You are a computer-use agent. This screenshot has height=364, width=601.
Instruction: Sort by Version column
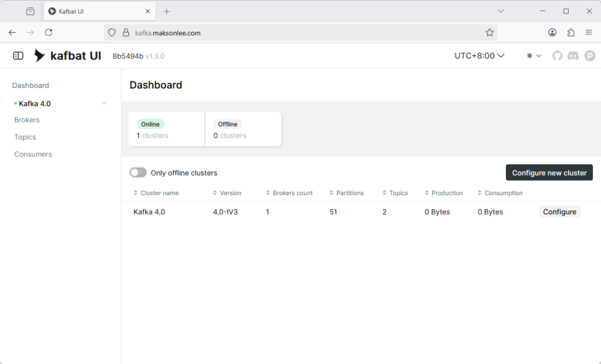(x=227, y=193)
